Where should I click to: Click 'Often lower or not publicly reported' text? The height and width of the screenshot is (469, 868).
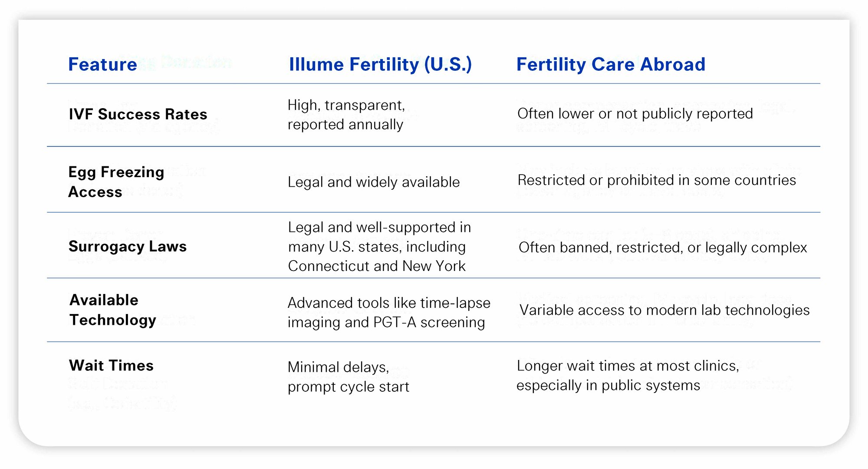pos(635,114)
